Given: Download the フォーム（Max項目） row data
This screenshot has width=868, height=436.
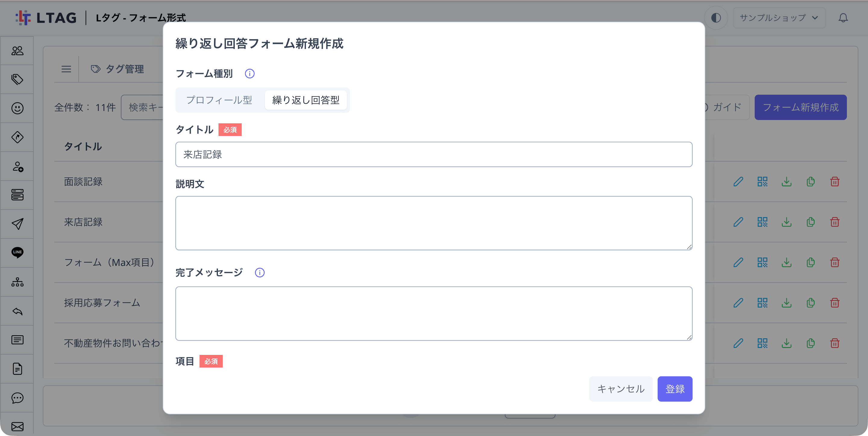Looking at the screenshot, I should pyautogui.click(x=786, y=262).
